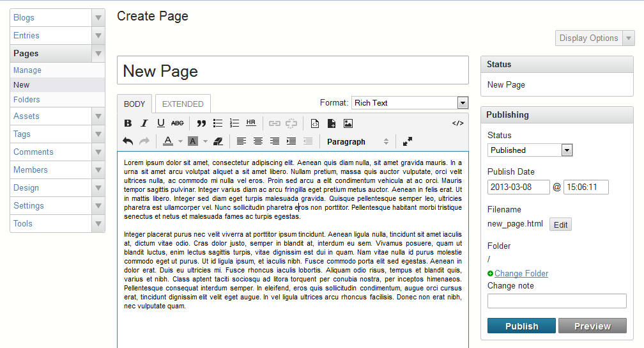Image resolution: width=644 pixels, height=348 pixels.
Task: Open the Format Rich Text dropdown
Action: 410,102
